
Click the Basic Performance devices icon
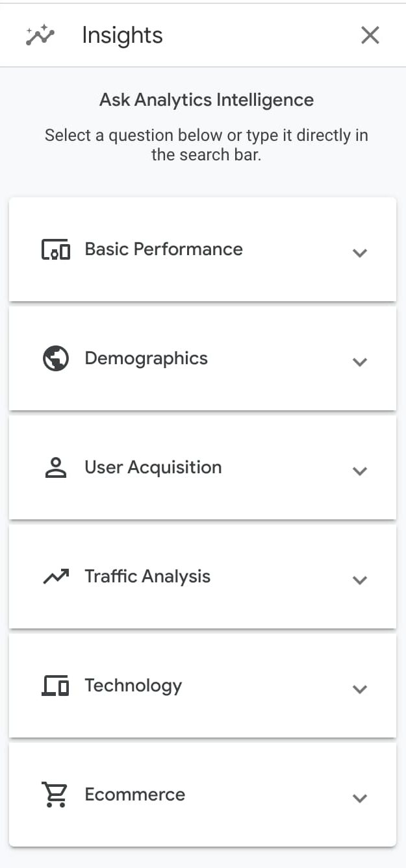(x=56, y=250)
